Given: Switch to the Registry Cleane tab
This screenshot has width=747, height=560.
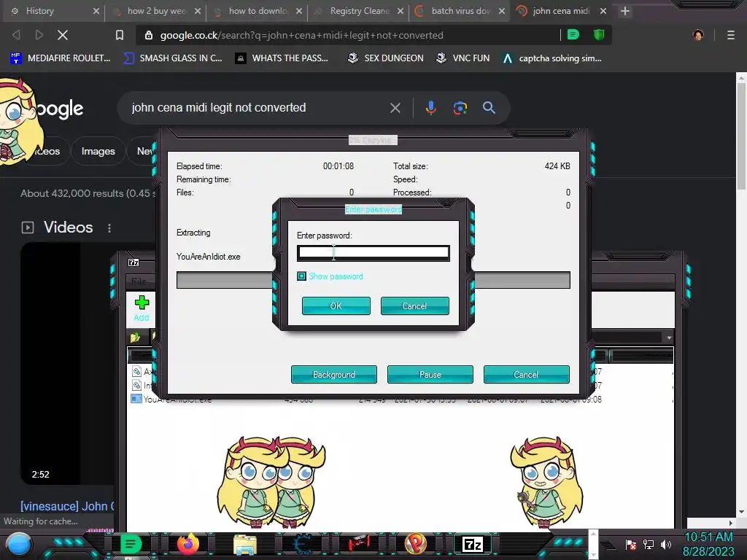Looking at the screenshot, I should click(x=360, y=11).
